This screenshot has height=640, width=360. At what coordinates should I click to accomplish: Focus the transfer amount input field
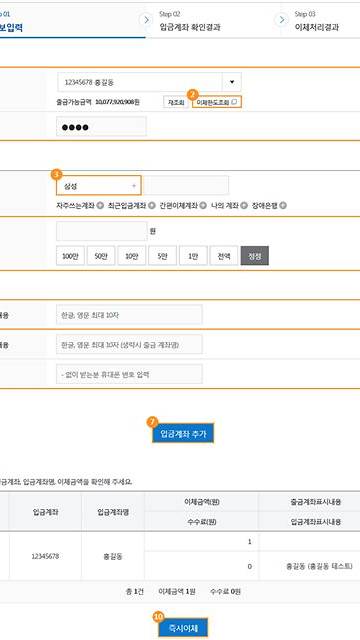point(102,231)
